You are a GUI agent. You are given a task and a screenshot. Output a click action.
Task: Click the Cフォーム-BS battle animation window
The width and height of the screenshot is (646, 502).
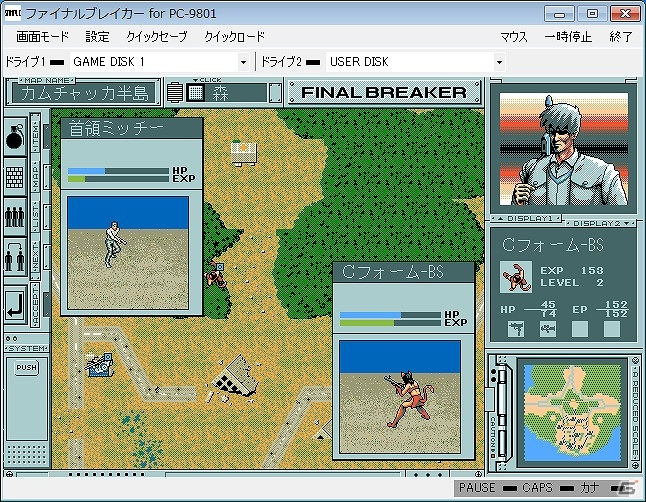(x=400, y=396)
